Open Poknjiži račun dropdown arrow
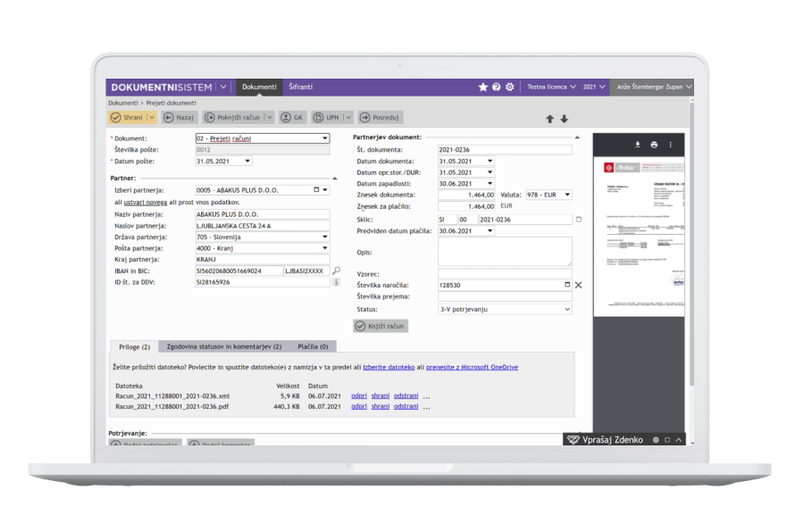Screen dimensions: 804x532 point(269,117)
